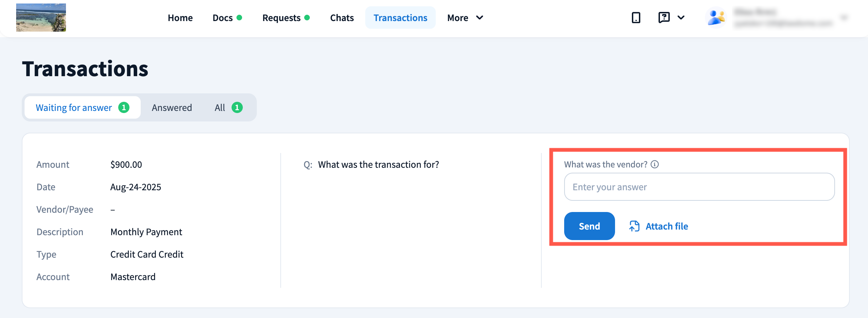Click the Attach file upload icon
The image size is (868, 318).
(634, 226)
